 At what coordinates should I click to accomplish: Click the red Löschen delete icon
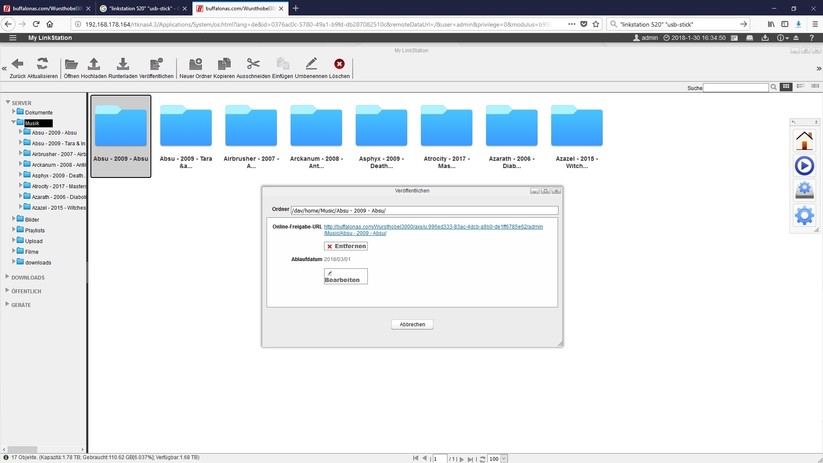(x=339, y=64)
